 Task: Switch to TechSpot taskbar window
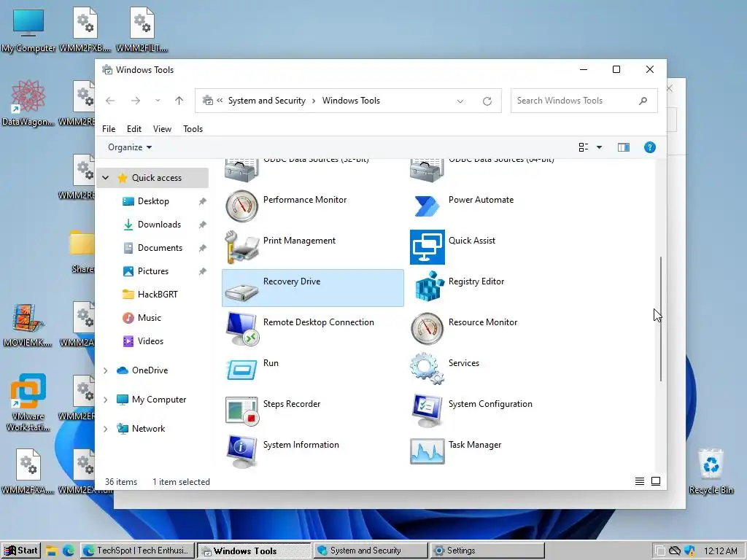point(137,551)
